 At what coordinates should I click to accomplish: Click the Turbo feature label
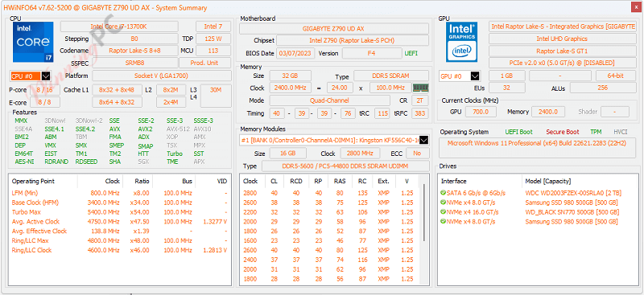[x=174, y=154]
